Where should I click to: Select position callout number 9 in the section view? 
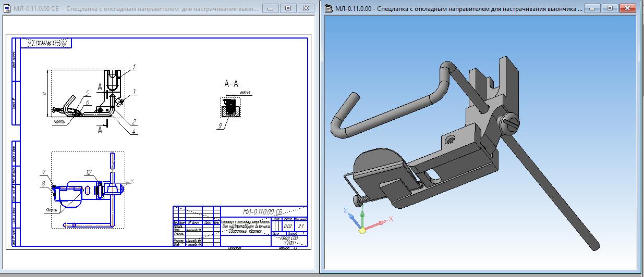click(221, 124)
